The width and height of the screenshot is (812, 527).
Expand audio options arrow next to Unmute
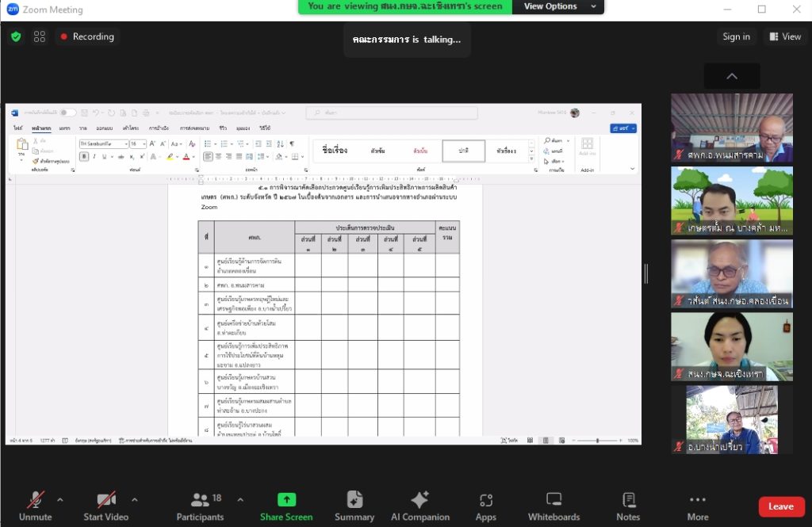click(x=60, y=500)
